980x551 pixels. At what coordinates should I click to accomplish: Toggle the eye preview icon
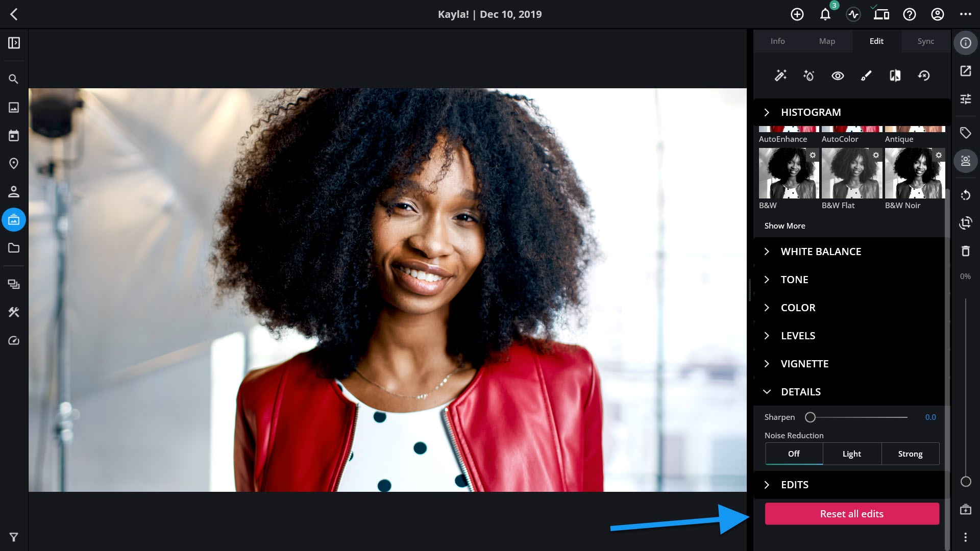coord(838,76)
